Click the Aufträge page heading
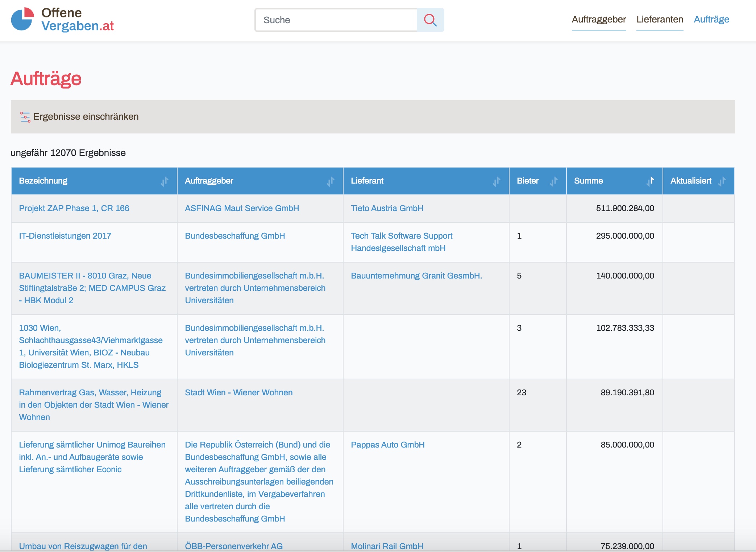Viewport: 756px width, 552px height. pyautogui.click(x=46, y=78)
